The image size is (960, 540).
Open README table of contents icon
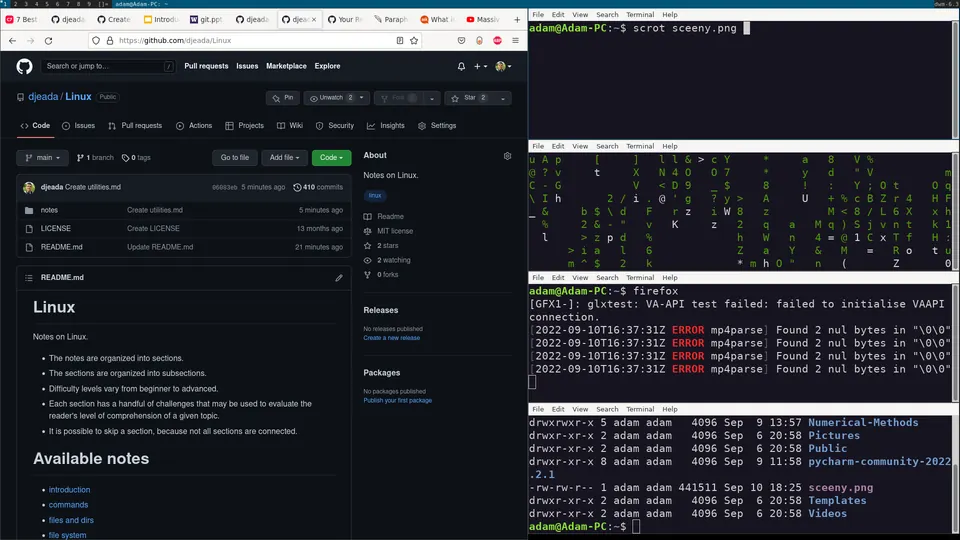click(x=29, y=278)
